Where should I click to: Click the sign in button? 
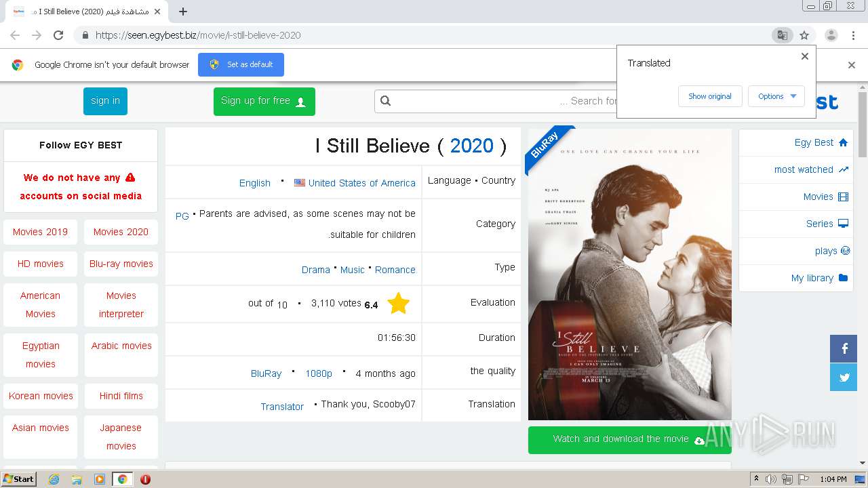point(105,101)
